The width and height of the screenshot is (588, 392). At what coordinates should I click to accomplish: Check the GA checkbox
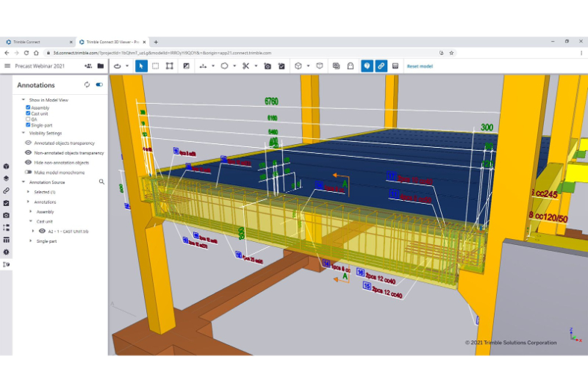click(28, 119)
